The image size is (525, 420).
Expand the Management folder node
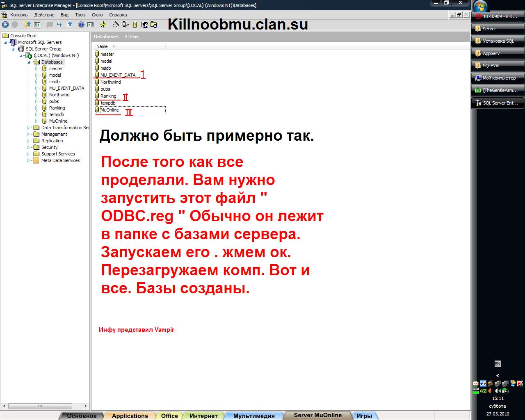(x=29, y=134)
